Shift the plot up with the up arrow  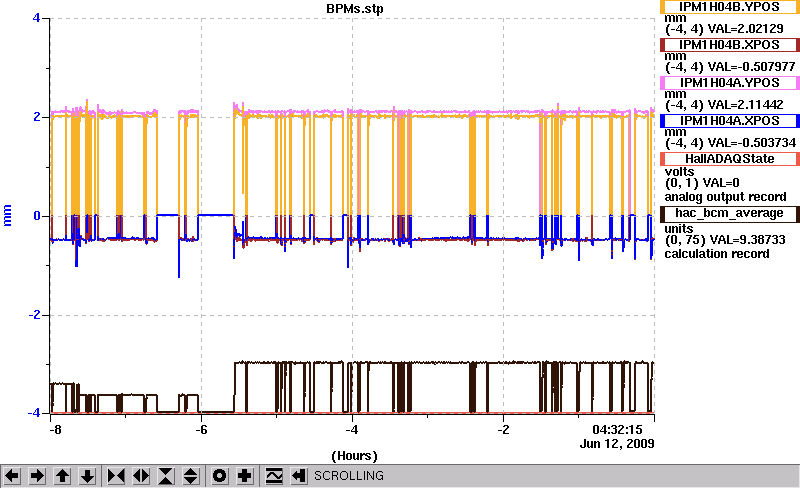coord(62,476)
